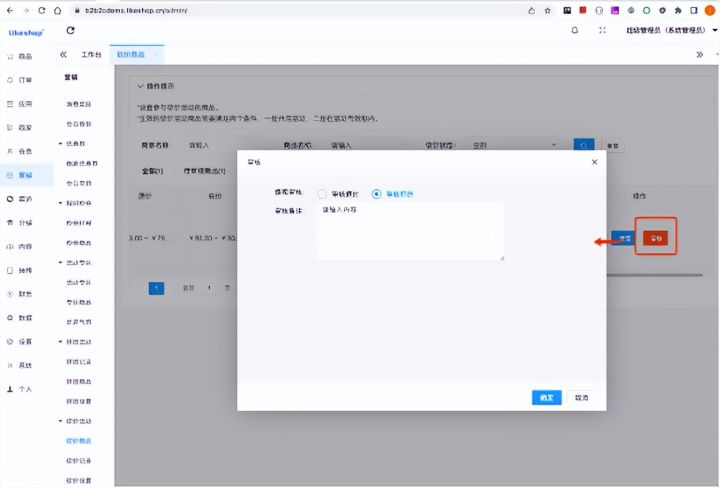Collapse the 操作提示 panel

pyautogui.click(x=156, y=86)
